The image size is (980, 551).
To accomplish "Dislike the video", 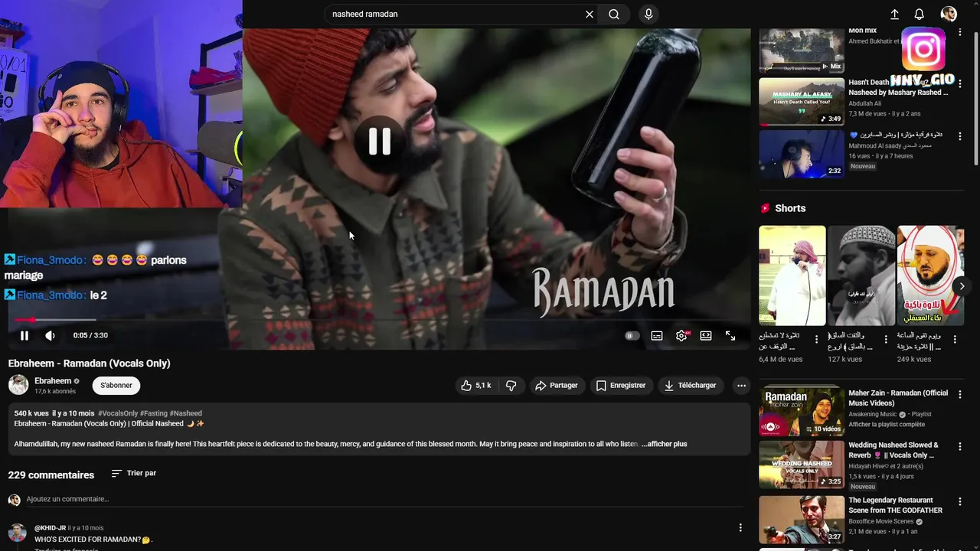I will pyautogui.click(x=511, y=386).
